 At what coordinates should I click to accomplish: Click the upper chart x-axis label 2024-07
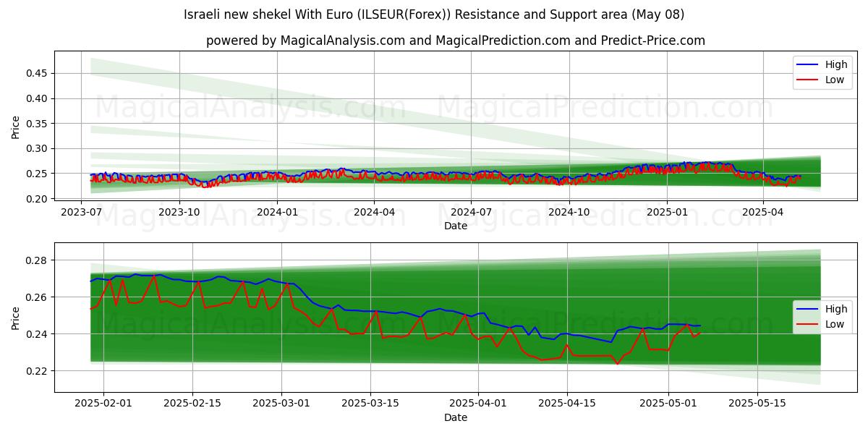(471, 213)
